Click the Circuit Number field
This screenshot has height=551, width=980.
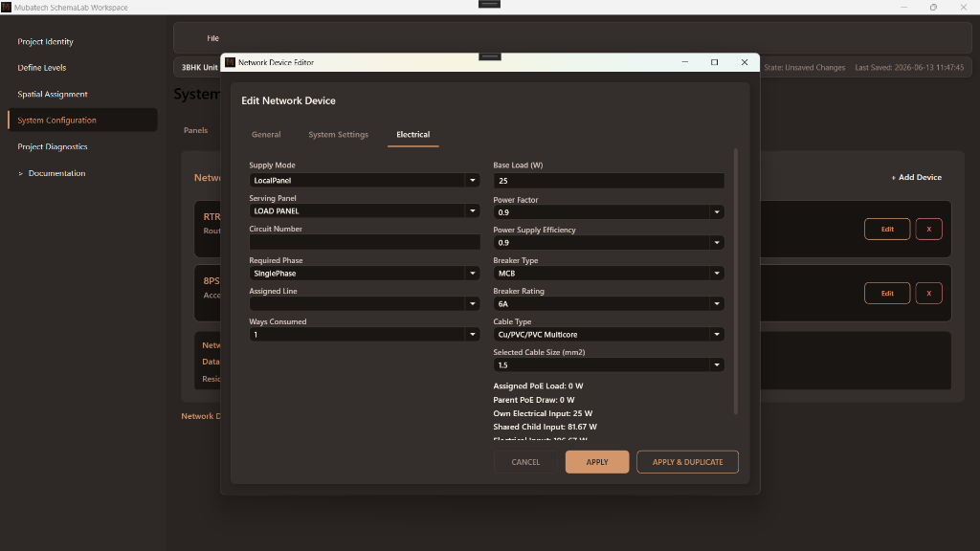[x=365, y=242]
